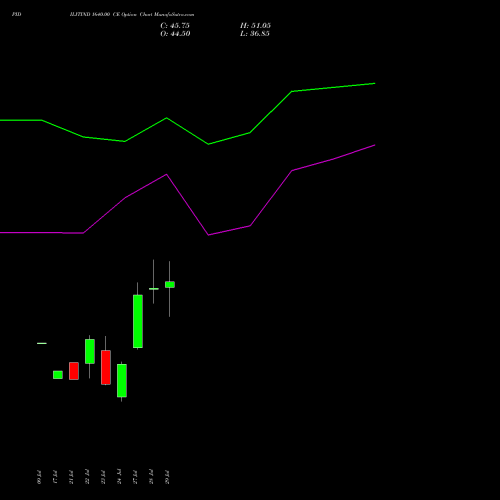Click the 22 Jul date axis label

click(x=87, y=477)
